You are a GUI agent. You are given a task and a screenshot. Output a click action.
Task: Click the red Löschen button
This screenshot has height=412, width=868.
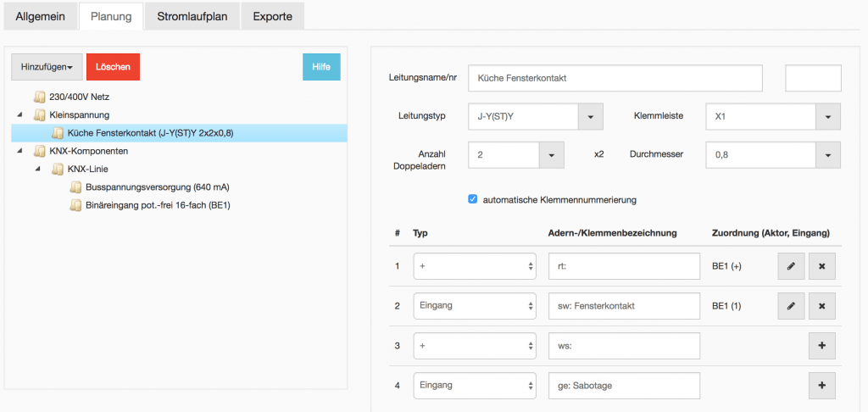point(113,67)
